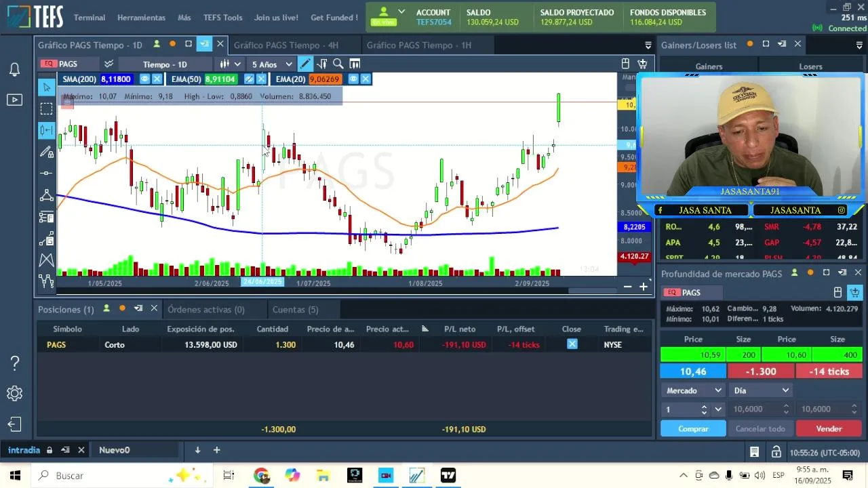Viewport: 868px width, 488px height.
Task: Open the chart search magnifier
Action: click(x=338, y=64)
